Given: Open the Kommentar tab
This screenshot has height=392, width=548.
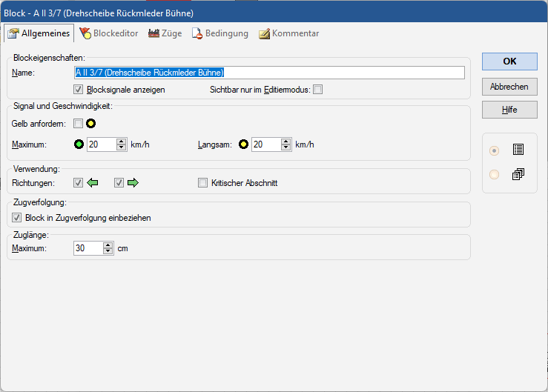Looking at the screenshot, I should (x=288, y=33).
